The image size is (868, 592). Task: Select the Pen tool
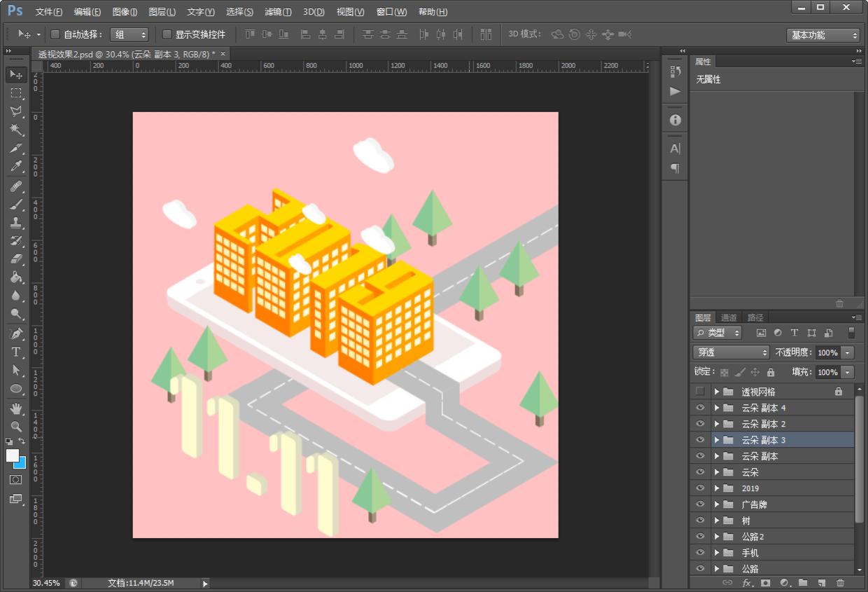(16, 333)
